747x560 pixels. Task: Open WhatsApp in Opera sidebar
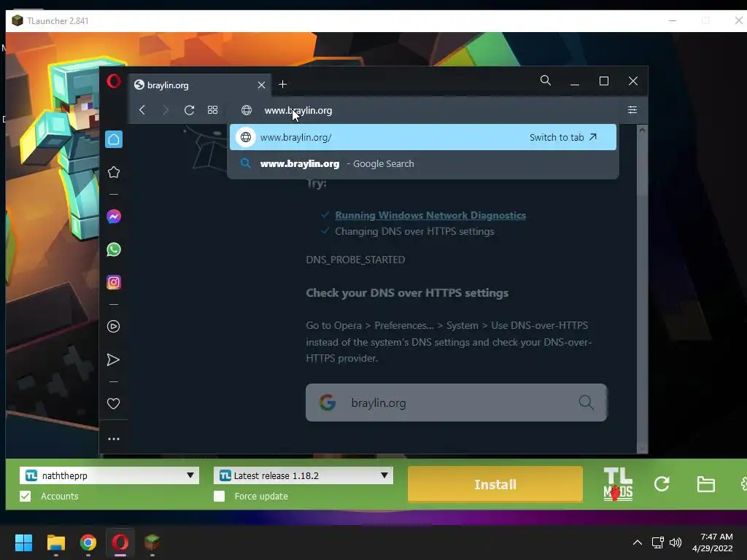[113, 249]
